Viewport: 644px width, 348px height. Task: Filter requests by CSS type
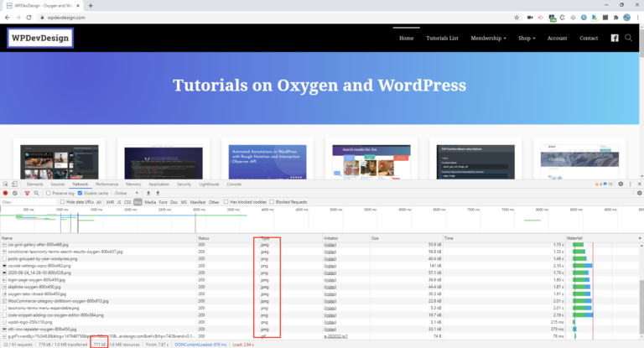pos(127,202)
